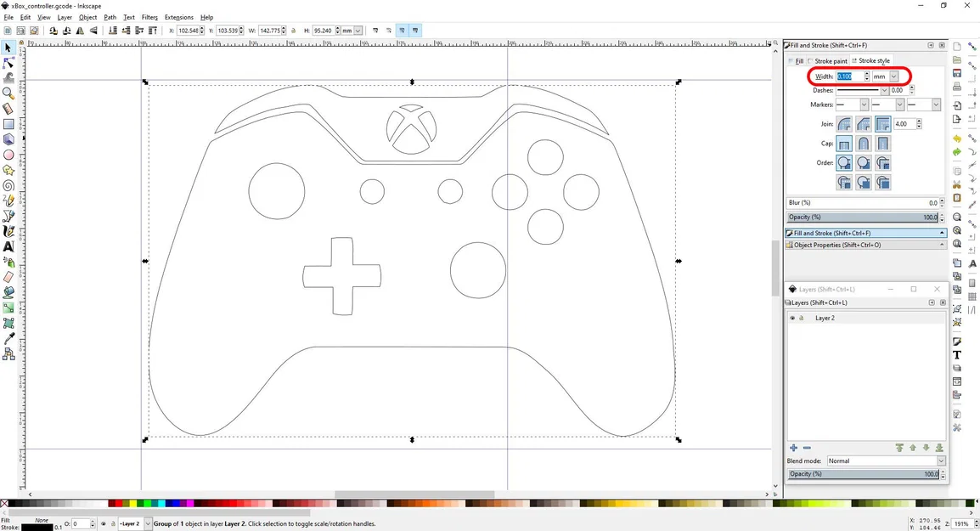The height and width of the screenshot is (531, 980).
Task: Select the round join style
Action: tap(844, 124)
